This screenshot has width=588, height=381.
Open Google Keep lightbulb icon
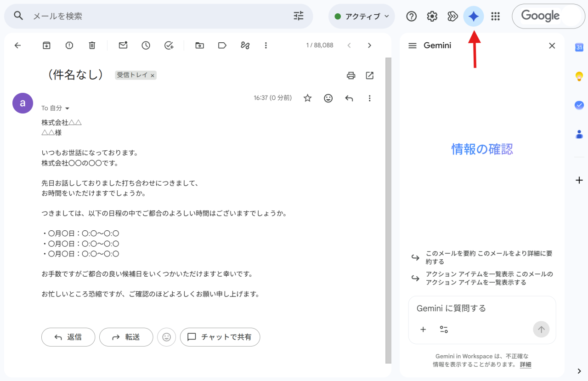579,76
